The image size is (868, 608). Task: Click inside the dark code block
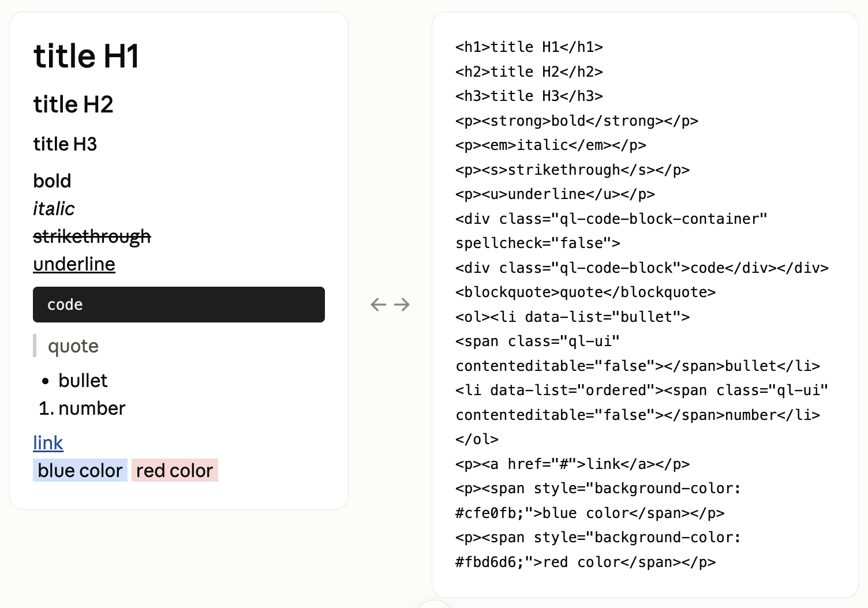pyautogui.click(x=179, y=305)
